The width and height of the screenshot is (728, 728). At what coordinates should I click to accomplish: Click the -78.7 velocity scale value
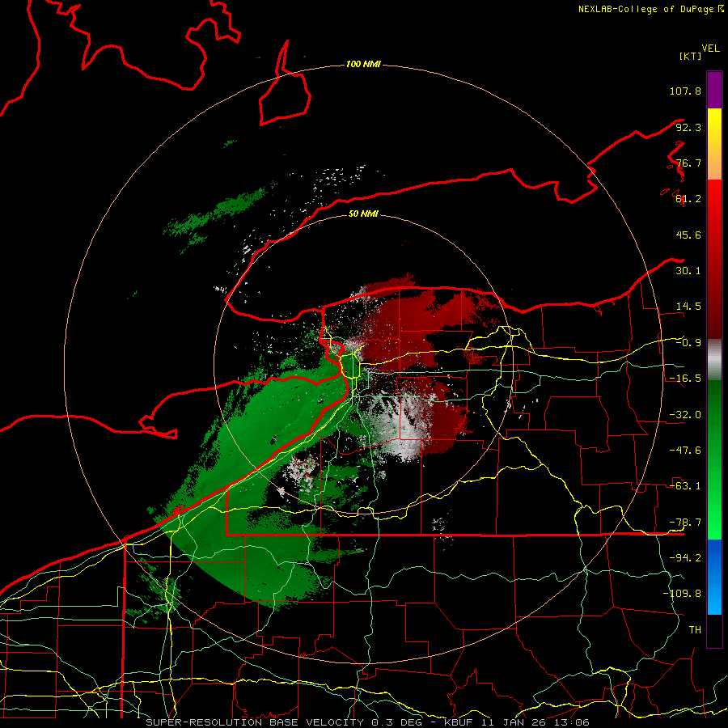click(x=685, y=523)
